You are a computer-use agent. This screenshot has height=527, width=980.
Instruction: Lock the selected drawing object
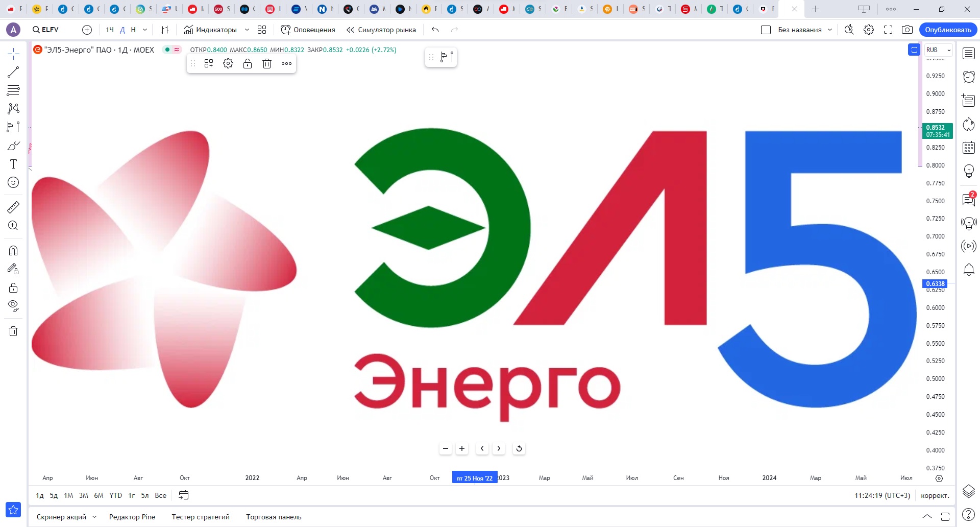[x=248, y=63]
